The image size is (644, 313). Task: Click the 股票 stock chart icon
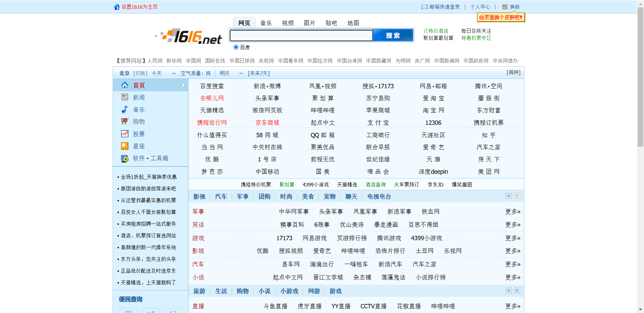point(124,134)
